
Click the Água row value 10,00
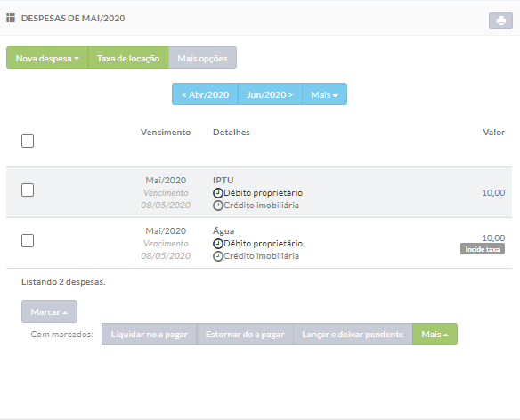click(493, 238)
